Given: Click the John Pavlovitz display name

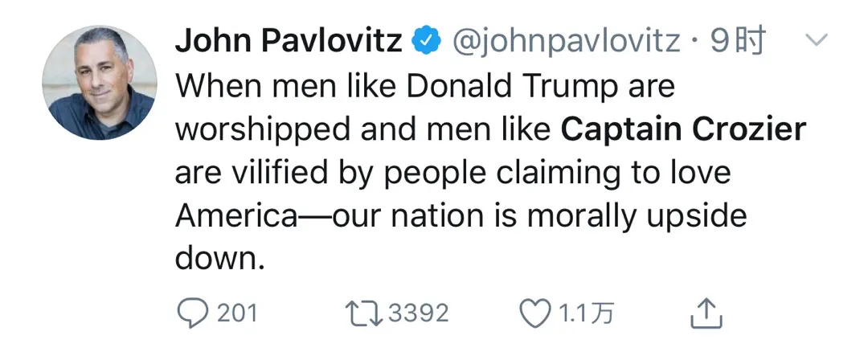Looking at the screenshot, I should pyautogui.click(x=289, y=40).
